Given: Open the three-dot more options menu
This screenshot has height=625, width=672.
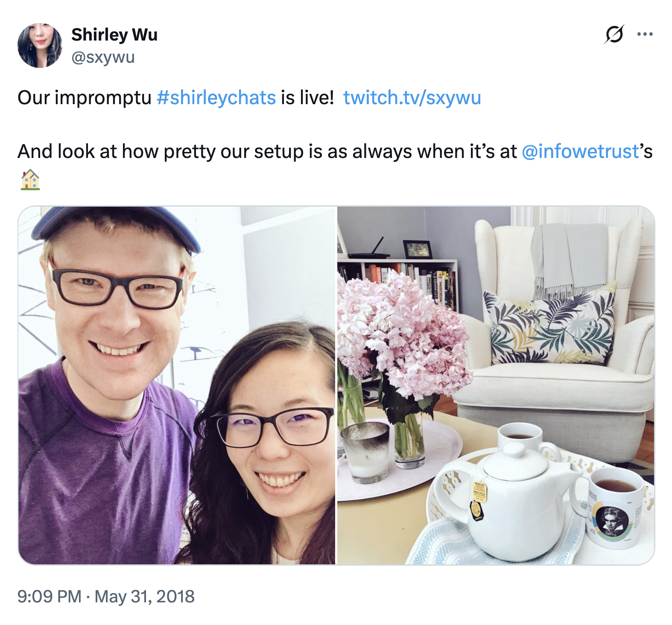Looking at the screenshot, I should (645, 34).
